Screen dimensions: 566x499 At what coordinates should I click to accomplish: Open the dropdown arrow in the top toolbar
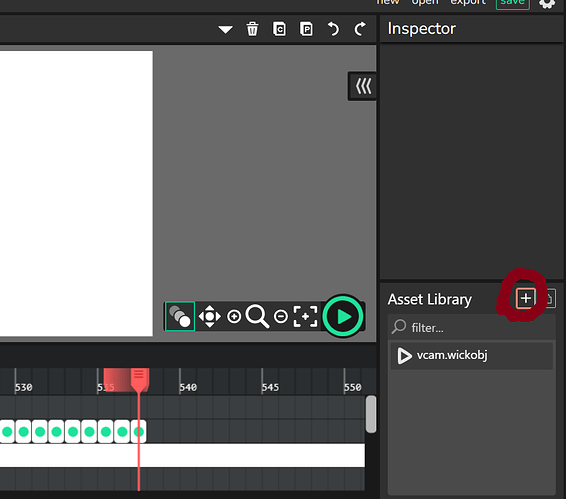tap(225, 29)
